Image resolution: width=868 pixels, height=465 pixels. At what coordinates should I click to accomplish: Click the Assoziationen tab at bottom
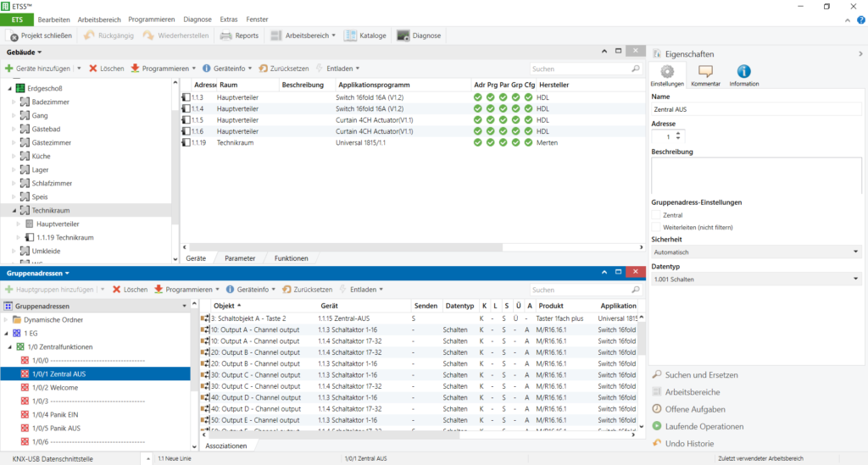point(225,446)
